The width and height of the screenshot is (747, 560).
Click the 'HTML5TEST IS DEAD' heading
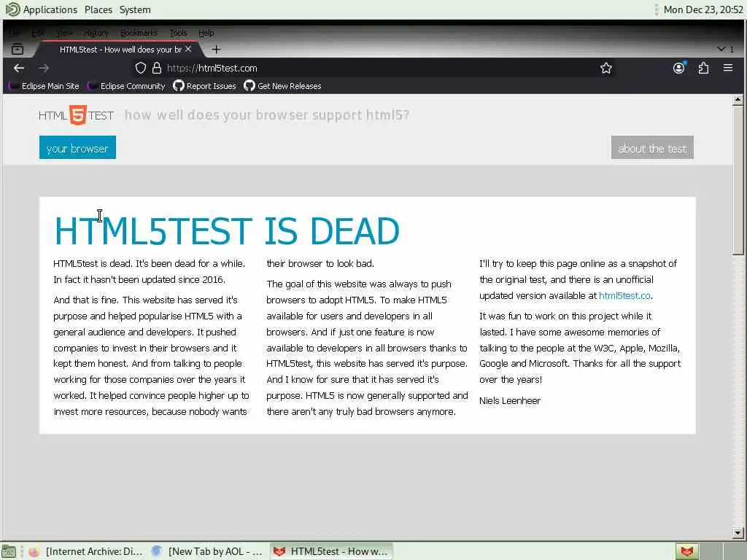[x=228, y=231]
